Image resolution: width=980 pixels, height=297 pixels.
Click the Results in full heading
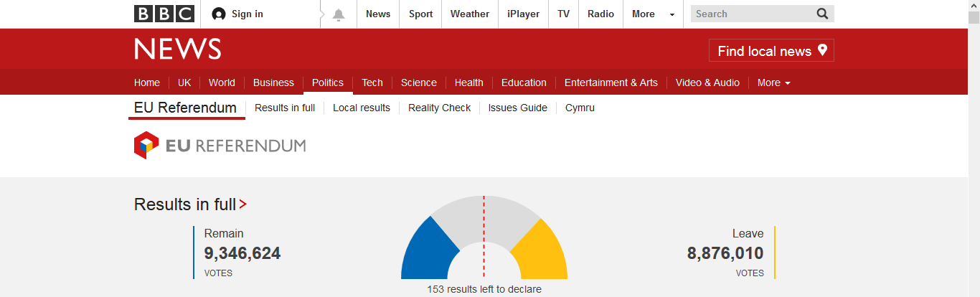[185, 204]
